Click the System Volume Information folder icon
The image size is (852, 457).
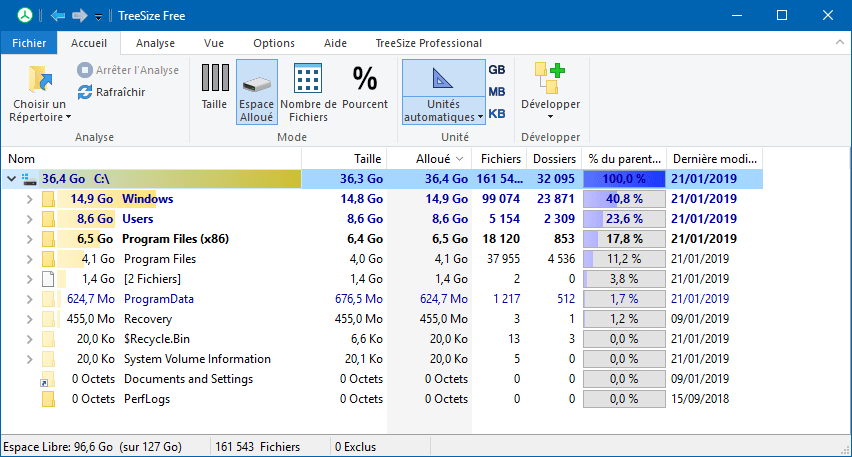(x=48, y=359)
